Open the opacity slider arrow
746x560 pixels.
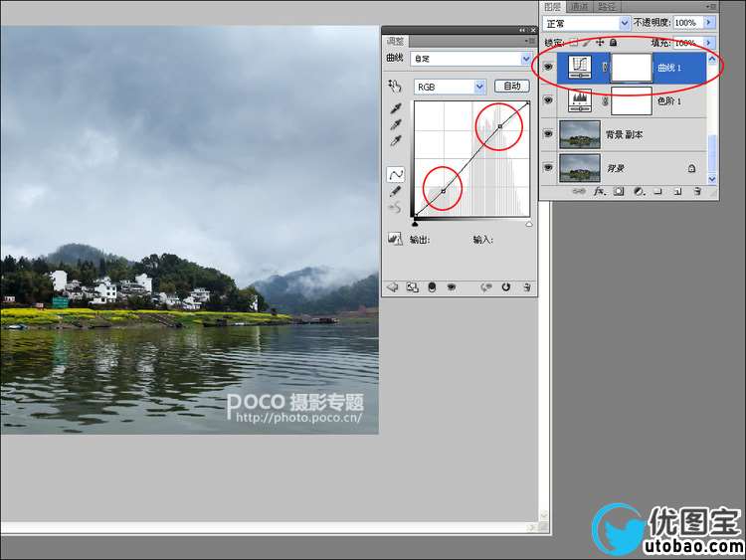pos(709,22)
